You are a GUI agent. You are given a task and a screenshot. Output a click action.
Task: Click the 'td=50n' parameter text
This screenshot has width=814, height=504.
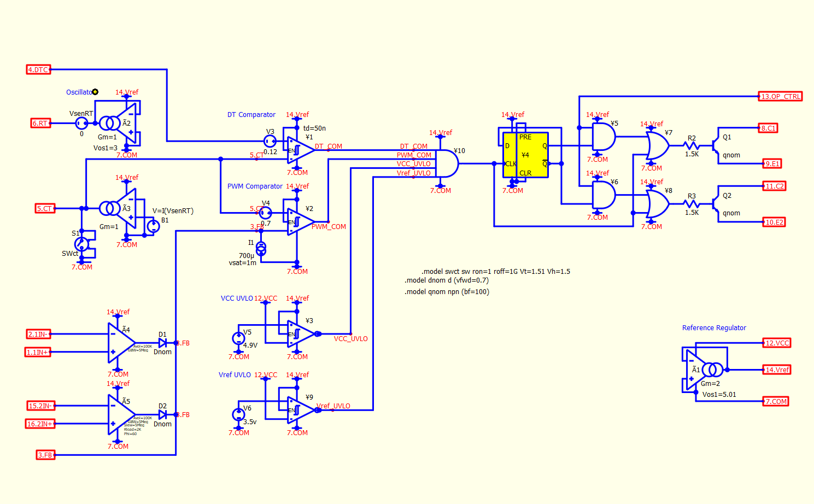tap(314, 128)
